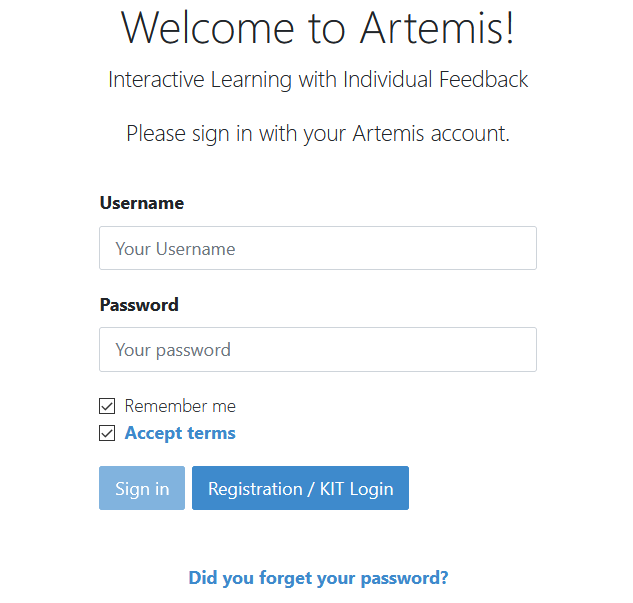Submit the login form with Sign in
The width and height of the screenshot is (633, 603).
point(141,488)
